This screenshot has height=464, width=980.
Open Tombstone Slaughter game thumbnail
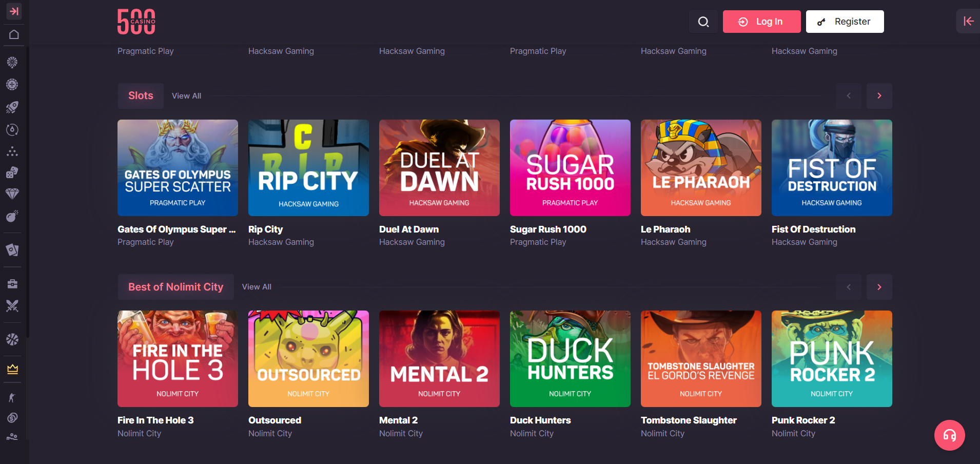pyautogui.click(x=701, y=359)
